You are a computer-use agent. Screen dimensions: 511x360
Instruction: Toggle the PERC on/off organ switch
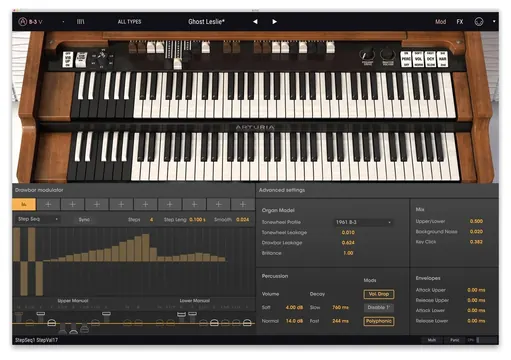[406, 59]
